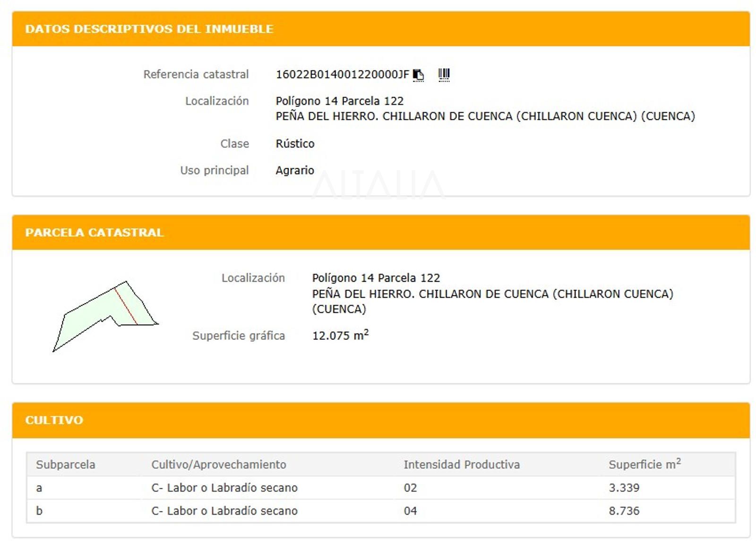The height and width of the screenshot is (545, 756).
Task: Click Polígono 14 Parcela 122 in the top section
Action: coord(339,101)
